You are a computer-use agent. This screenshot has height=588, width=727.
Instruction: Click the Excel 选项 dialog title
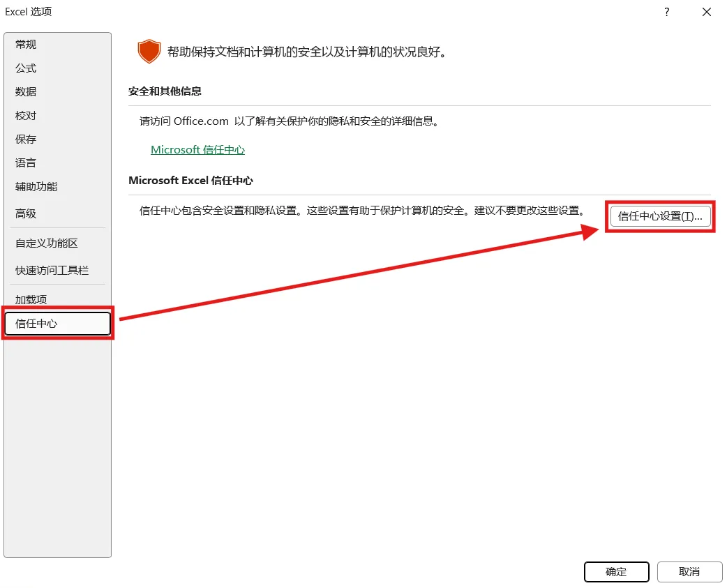click(29, 12)
